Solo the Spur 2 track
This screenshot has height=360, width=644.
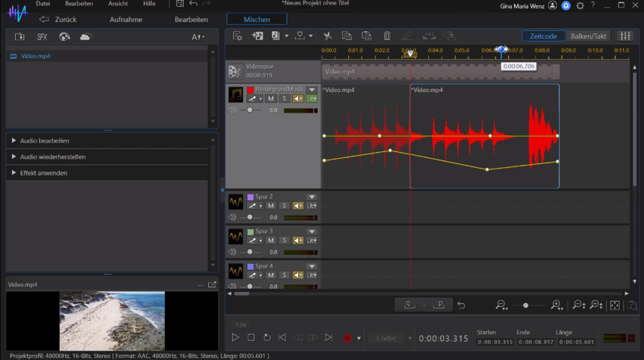coord(284,206)
